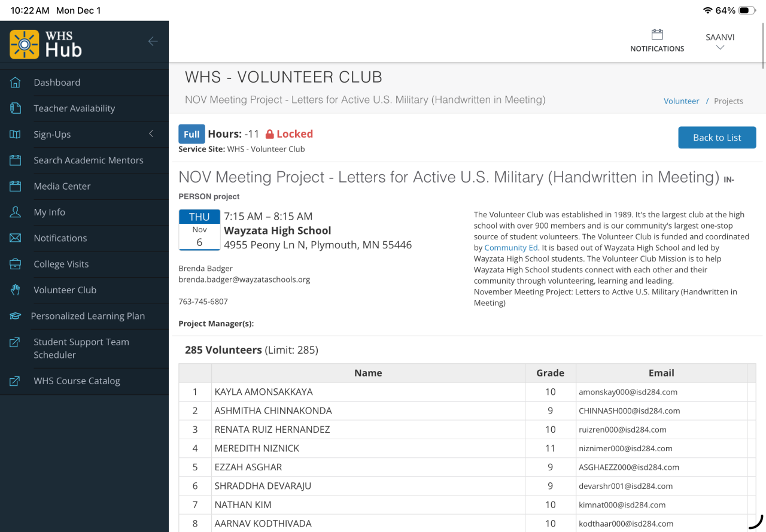
Task: Click the Notifications envelope icon in sidebar
Action: click(16, 238)
